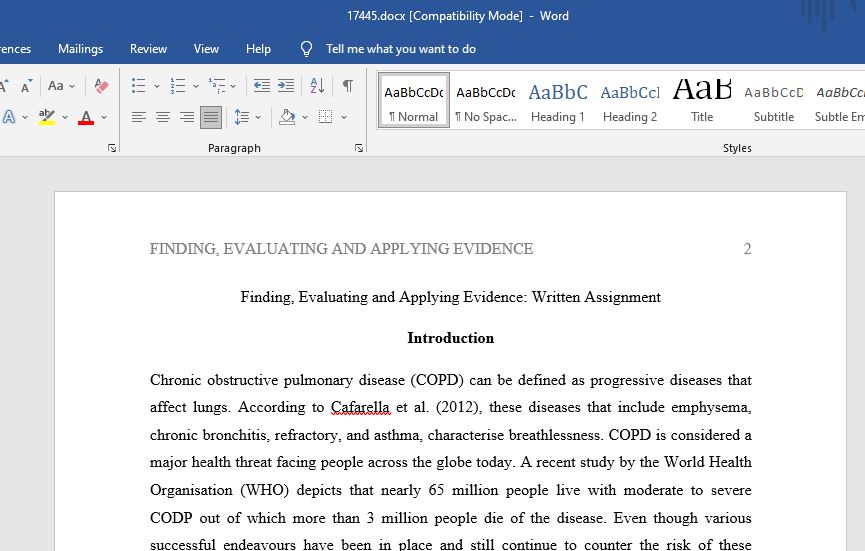This screenshot has height=551, width=865.
Task: Click the header text 'FINDING, EVALUATING AND APPLYING EVIDENCE'
Action: coord(341,249)
